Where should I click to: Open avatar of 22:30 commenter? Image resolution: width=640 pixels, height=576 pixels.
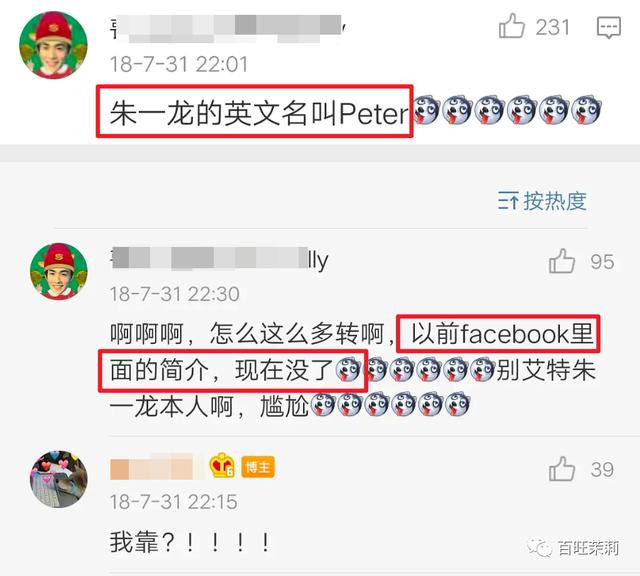tap(59, 271)
